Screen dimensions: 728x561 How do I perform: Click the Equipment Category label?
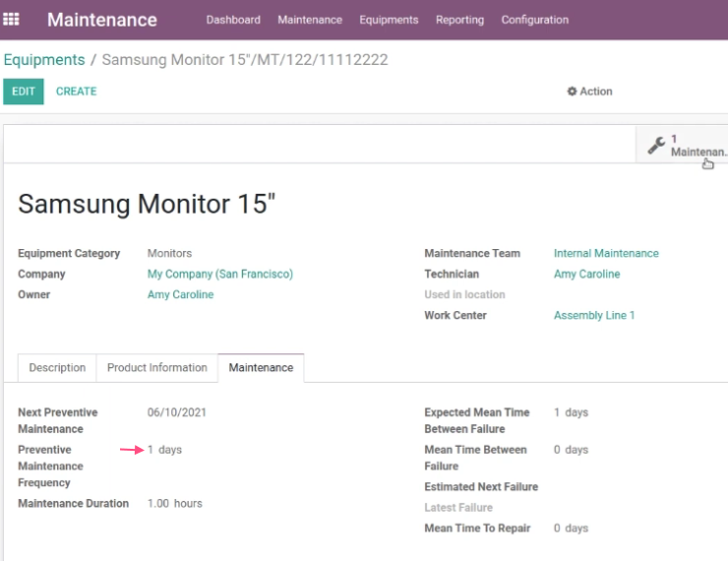tap(69, 253)
